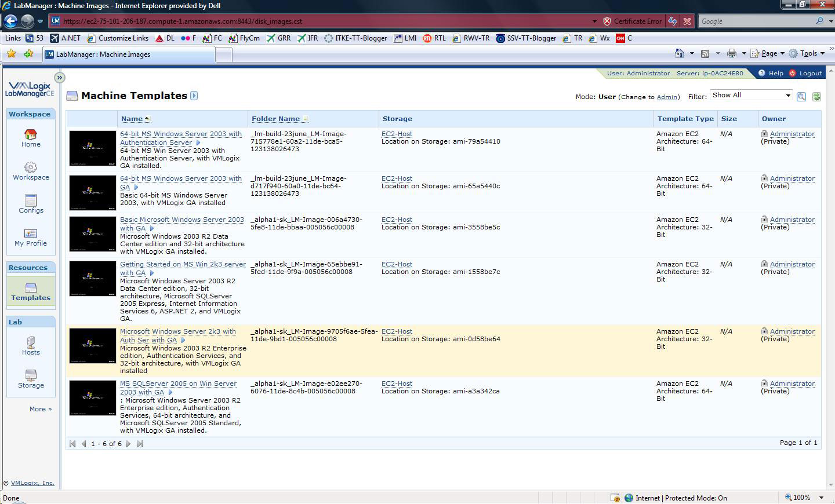This screenshot has width=835, height=504.
Task: Open the Customize Links favorites bar item
Action: pos(118,38)
